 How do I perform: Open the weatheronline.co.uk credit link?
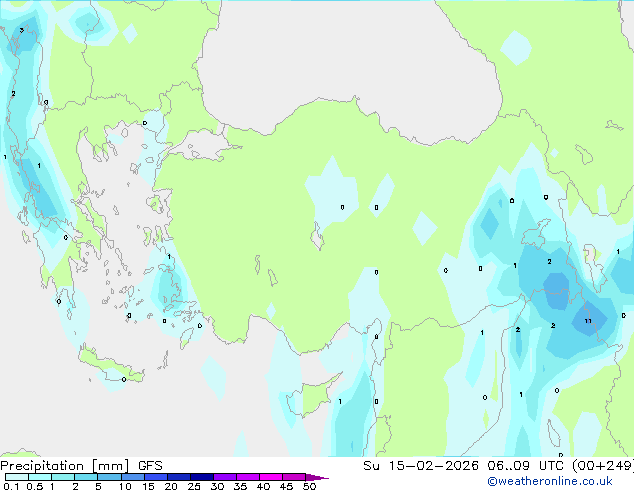click(550, 481)
